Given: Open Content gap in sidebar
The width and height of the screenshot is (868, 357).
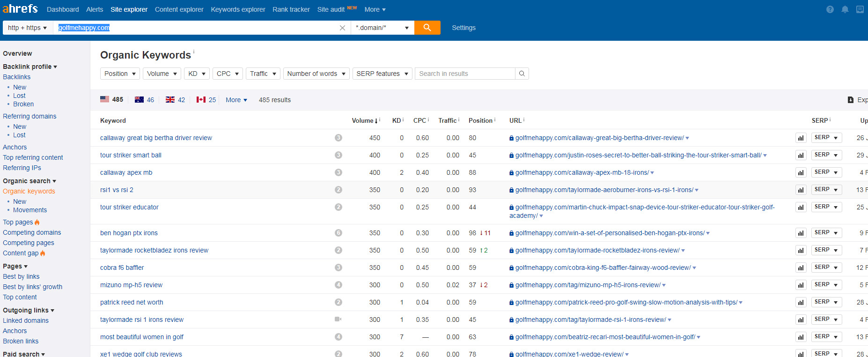Looking at the screenshot, I should [x=21, y=253].
